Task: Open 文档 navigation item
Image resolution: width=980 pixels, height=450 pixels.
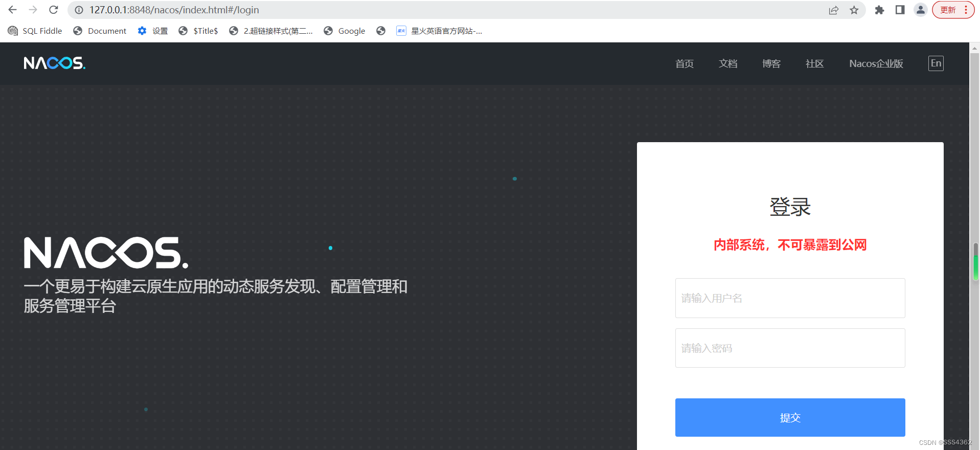Action: click(728, 63)
